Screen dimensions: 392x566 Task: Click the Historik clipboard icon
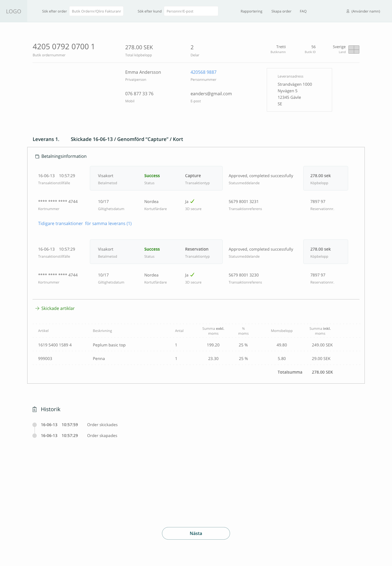coord(35,409)
